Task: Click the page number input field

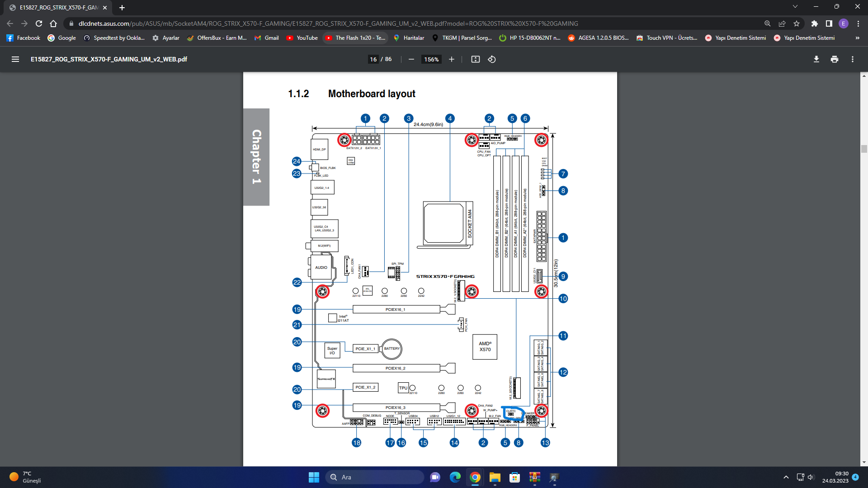Action: [x=373, y=59]
